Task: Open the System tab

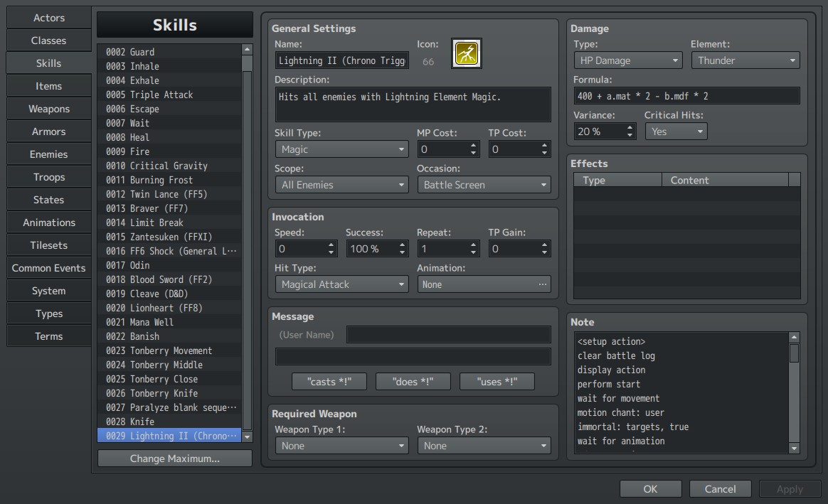Action: tap(48, 290)
